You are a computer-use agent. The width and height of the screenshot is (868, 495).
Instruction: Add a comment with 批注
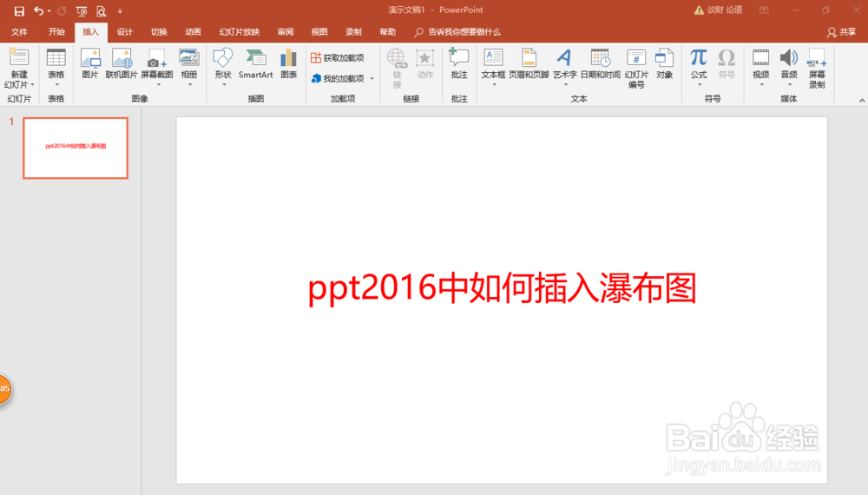(x=459, y=63)
